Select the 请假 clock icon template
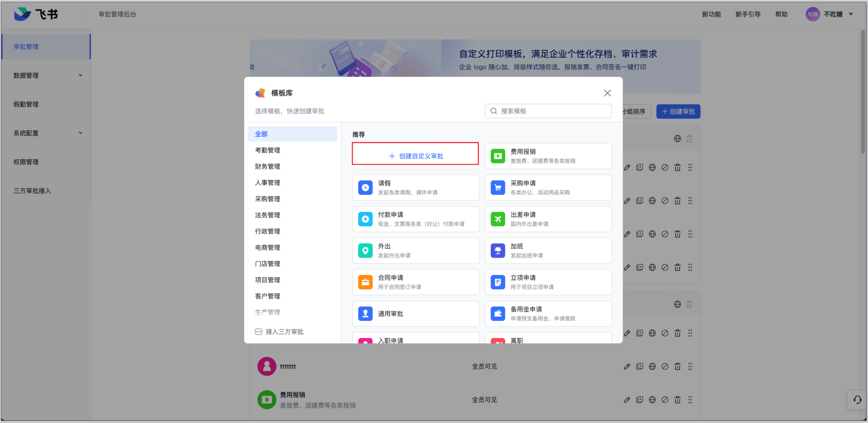The width and height of the screenshot is (868, 423). click(x=365, y=188)
